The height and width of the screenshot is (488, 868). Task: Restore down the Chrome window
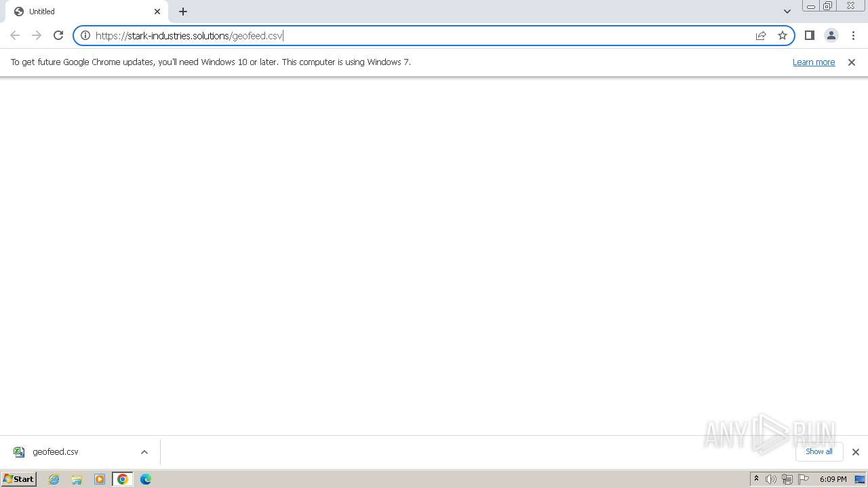(827, 6)
